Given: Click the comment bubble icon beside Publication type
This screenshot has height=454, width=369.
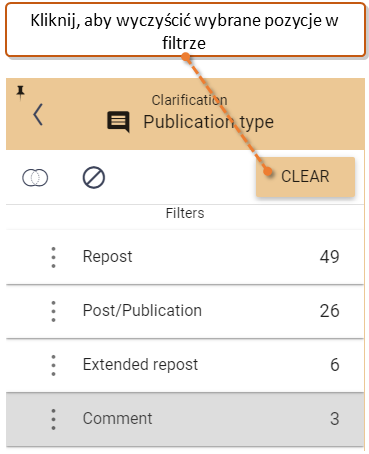Looking at the screenshot, I should tap(118, 122).
